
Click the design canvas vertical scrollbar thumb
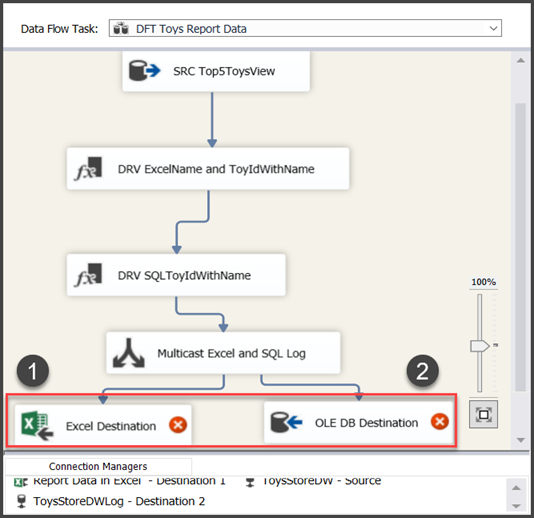[520, 247]
